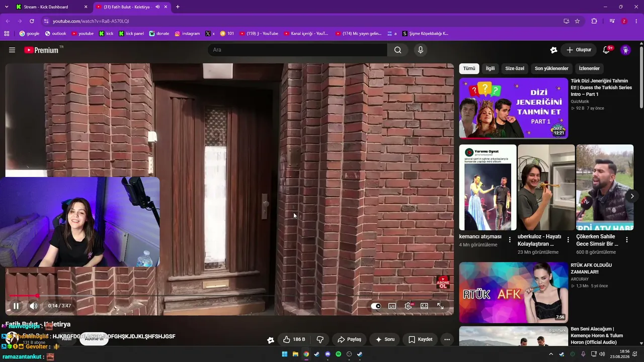Image resolution: width=644 pixels, height=362 pixels.
Task: Open the google bookmark
Action: point(29,34)
